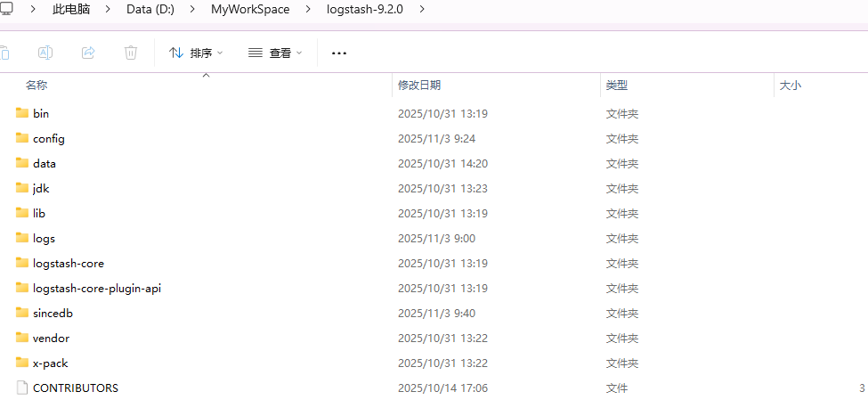Click the vendor folder name
Viewport: 868px width, 400px height.
pyautogui.click(x=51, y=338)
